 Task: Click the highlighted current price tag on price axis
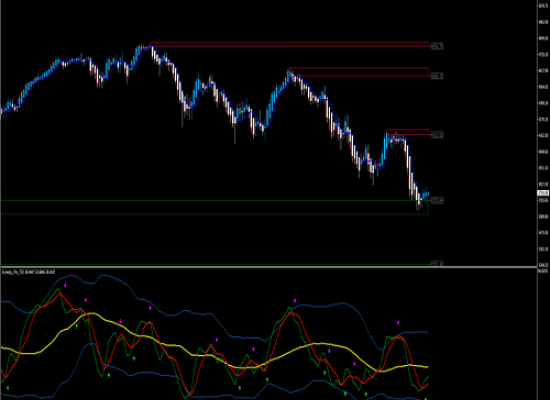pyautogui.click(x=543, y=193)
